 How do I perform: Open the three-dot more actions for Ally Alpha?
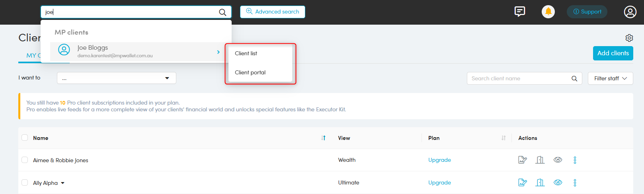point(575,182)
